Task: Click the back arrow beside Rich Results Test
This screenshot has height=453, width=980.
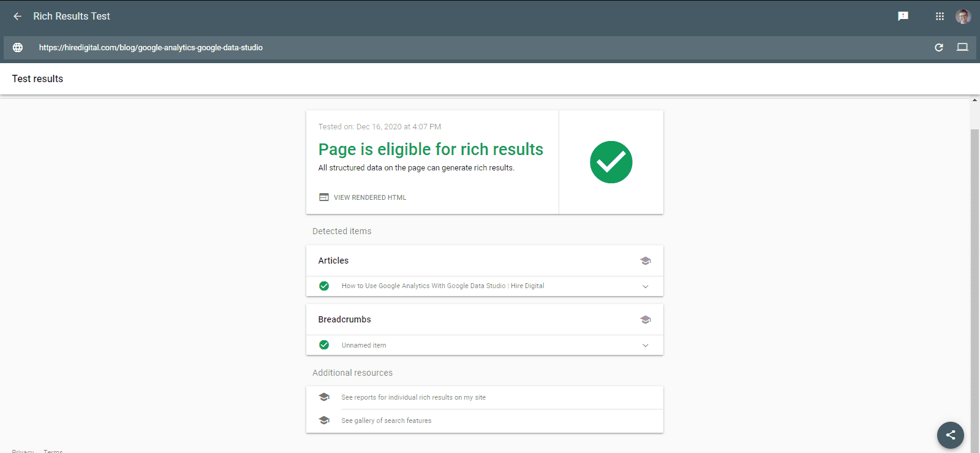Action: pyautogui.click(x=17, y=17)
